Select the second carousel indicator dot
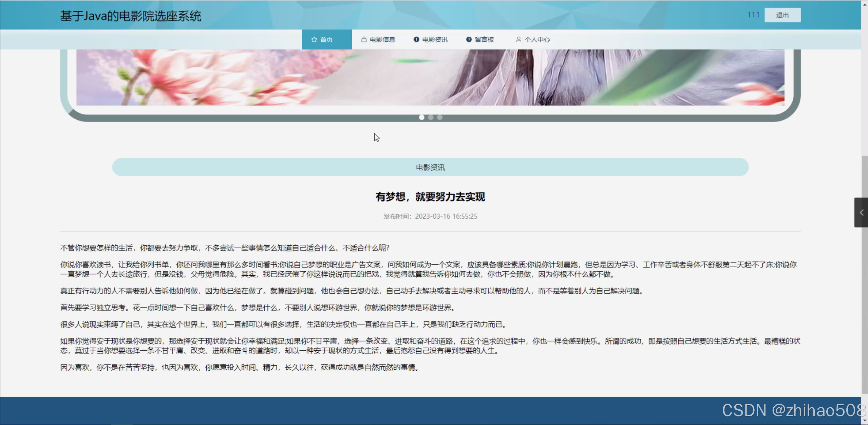 tap(431, 117)
